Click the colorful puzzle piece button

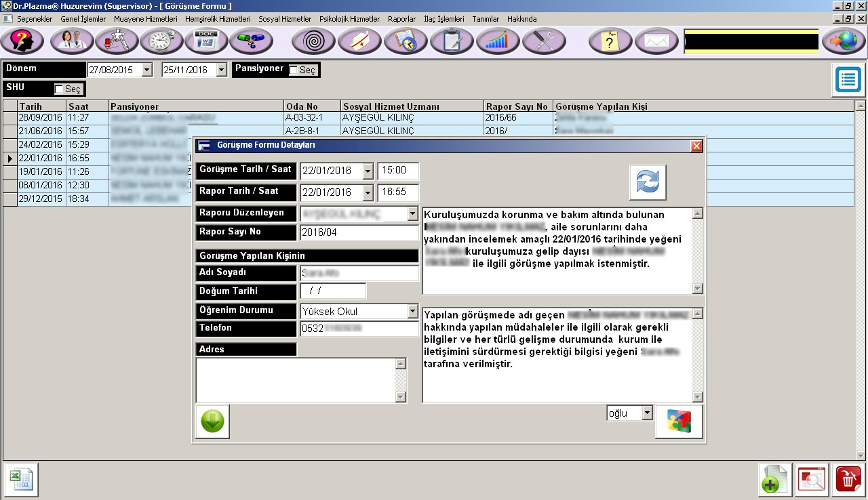pos(679,421)
